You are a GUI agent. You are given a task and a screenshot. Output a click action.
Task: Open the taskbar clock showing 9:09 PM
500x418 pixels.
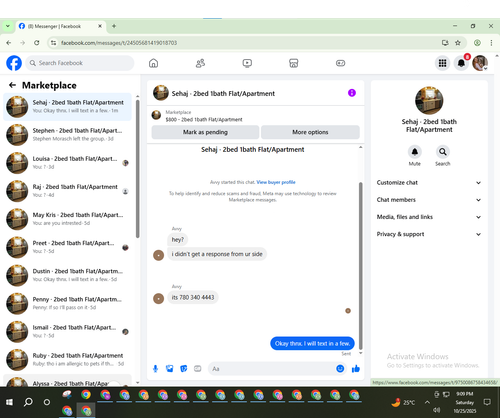tap(465, 402)
